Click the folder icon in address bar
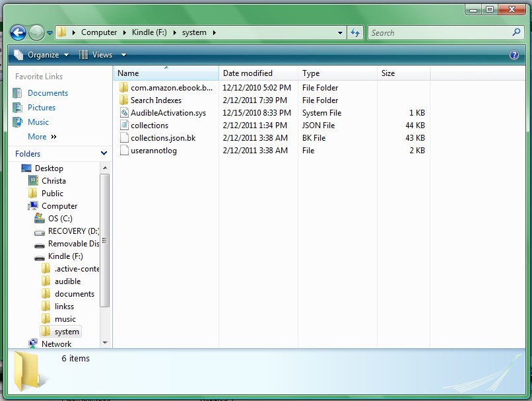The width and height of the screenshot is (532, 401). coord(61,32)
